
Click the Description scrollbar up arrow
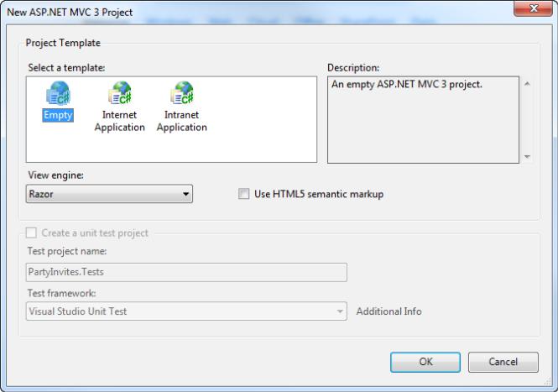coord(528,84)
